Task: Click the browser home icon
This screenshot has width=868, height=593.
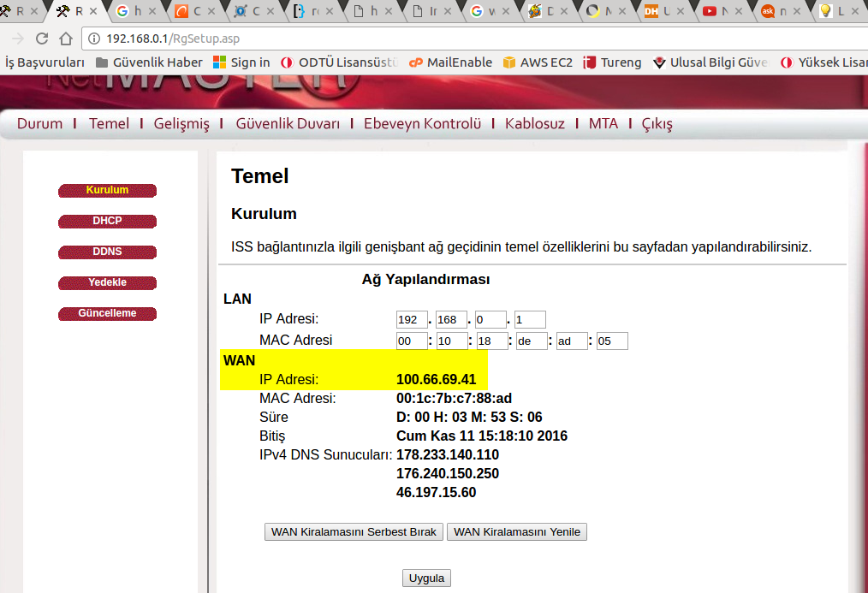Action: [66, 39]
